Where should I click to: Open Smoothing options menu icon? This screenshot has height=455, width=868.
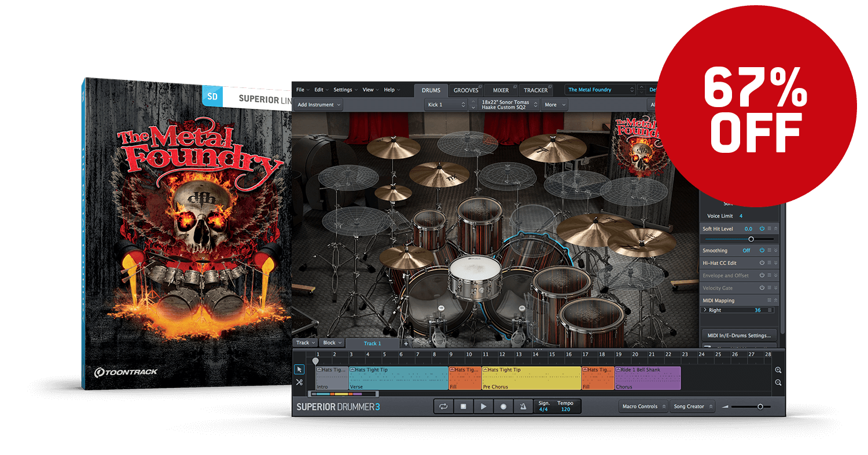(769, 250)
